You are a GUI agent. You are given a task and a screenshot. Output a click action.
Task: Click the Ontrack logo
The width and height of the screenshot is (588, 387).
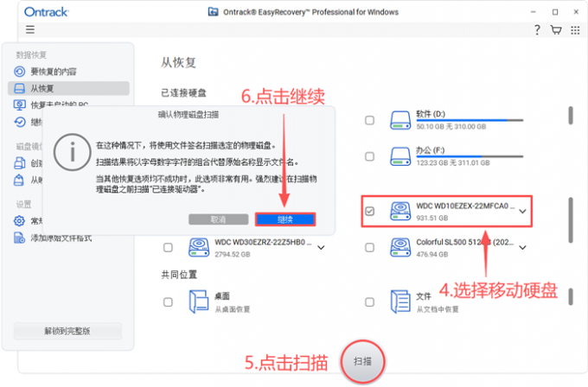[46, 12]
